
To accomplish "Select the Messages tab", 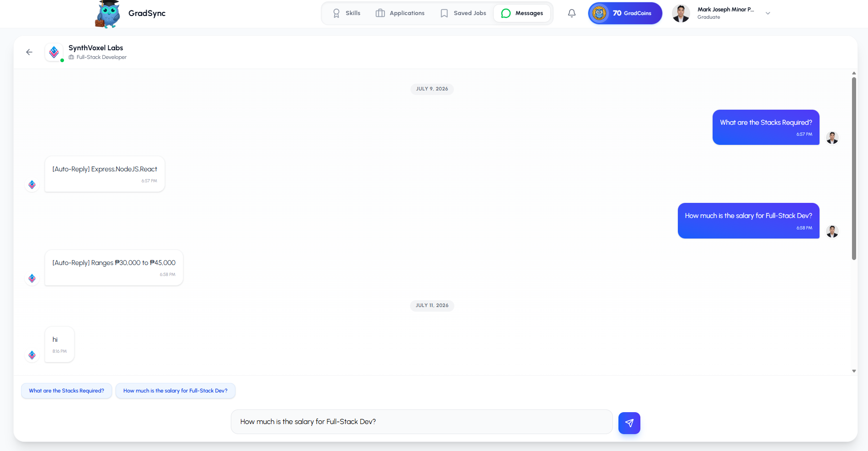I will (x=522, y=13).
